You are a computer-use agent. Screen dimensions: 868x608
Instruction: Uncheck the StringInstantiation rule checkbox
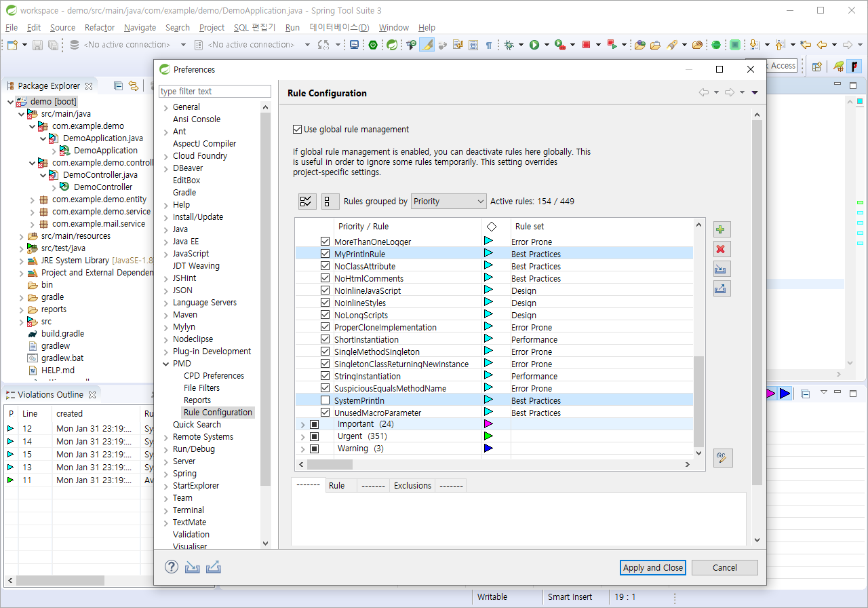click(x=325, y=376)
